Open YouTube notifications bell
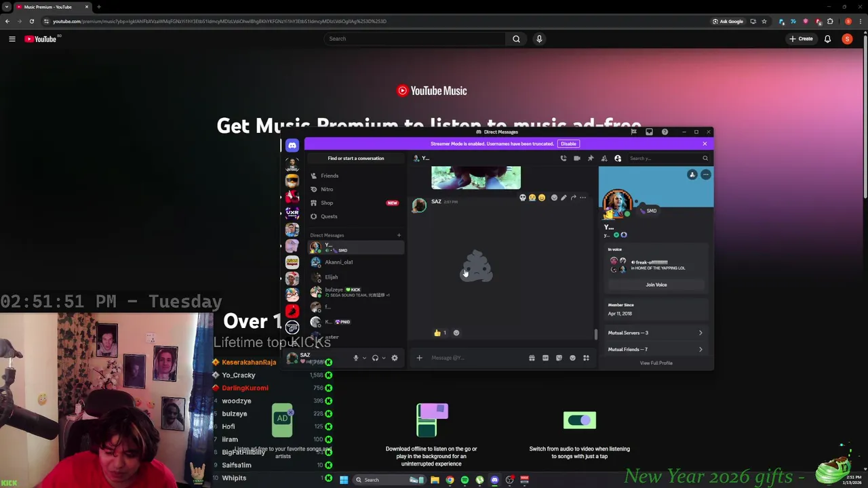 [827, 39]
